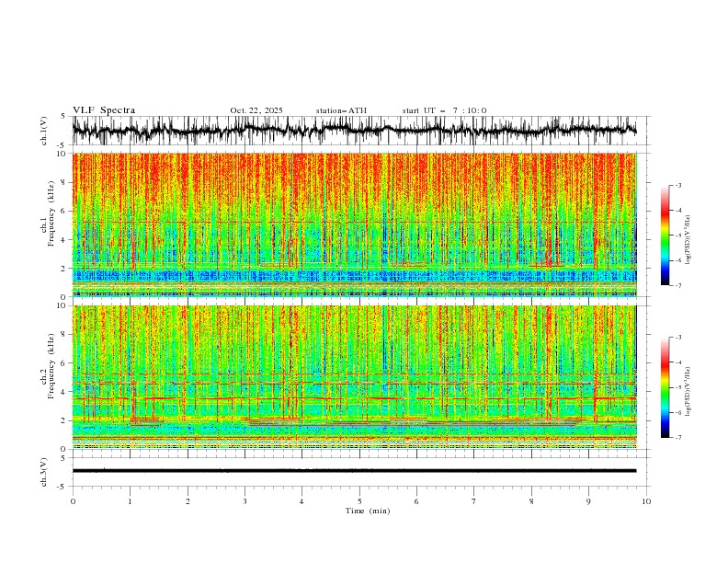Click the "start UT = 7 :10: 0" label
Screen dimensions: 728x563
(x=444, y=110)
